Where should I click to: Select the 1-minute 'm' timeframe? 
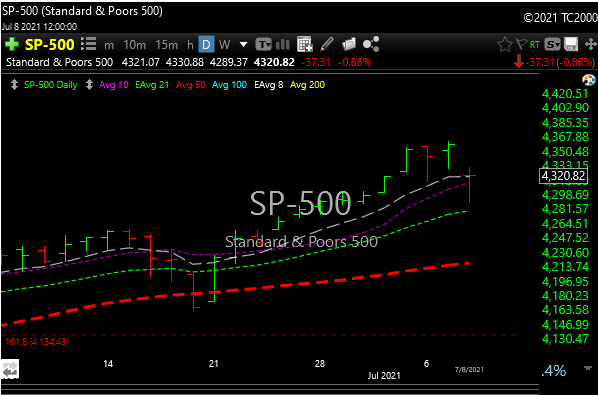[109, 45]
